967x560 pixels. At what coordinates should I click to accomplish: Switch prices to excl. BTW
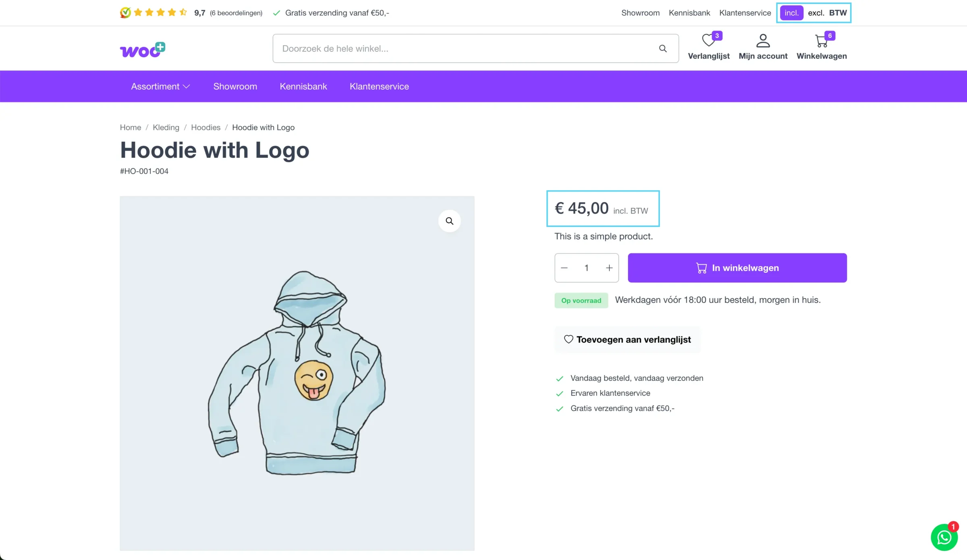816,13
